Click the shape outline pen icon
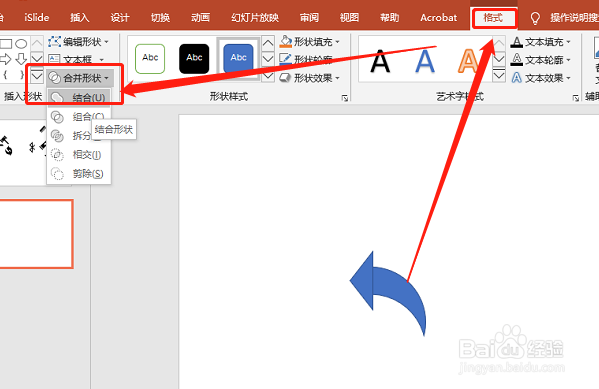The image size is (599, 389). point(285,59)
